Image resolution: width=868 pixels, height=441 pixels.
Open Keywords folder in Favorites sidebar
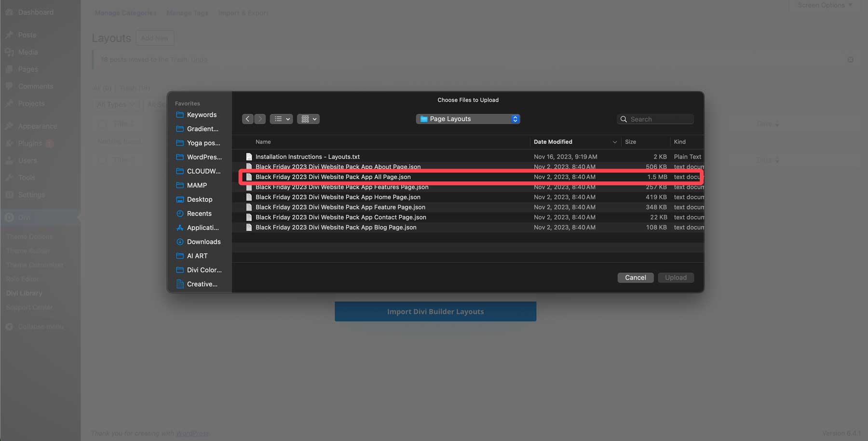pos(196,115)
